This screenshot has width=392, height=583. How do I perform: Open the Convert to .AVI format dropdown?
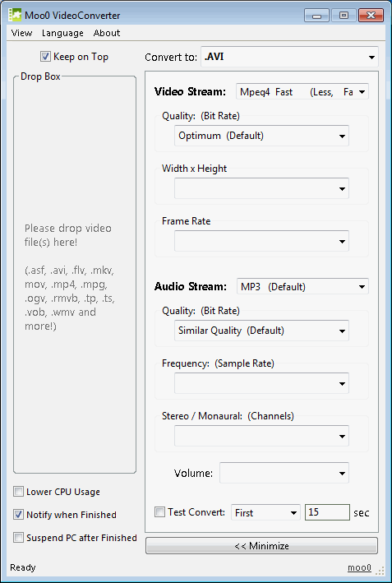click(x=289, y=57)
